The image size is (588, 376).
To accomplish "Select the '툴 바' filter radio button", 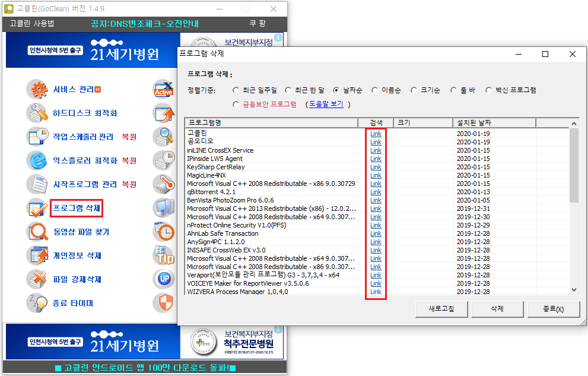I will 454,90.
